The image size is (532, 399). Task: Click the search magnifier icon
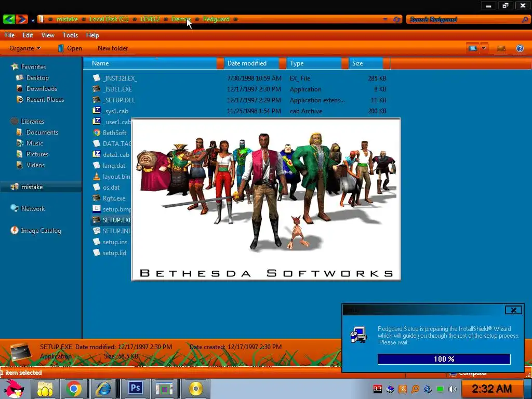(x=525, y=19)
